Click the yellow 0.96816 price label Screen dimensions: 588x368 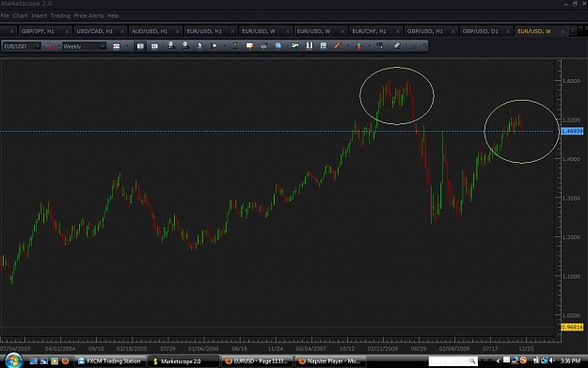[572, 328]
